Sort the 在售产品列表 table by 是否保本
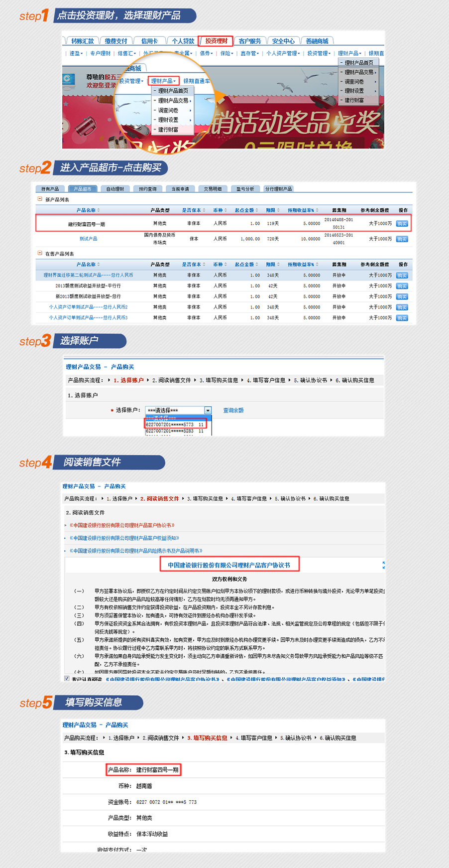This screenshot has height=868, width=449. (x=193, y=264)
